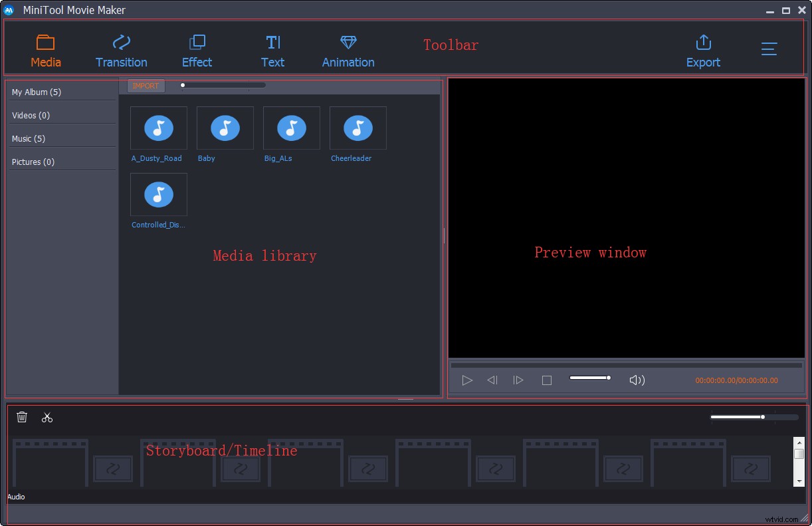Select the My Album (5) tab
Screen dimensions: 812x526
[35, 92]
